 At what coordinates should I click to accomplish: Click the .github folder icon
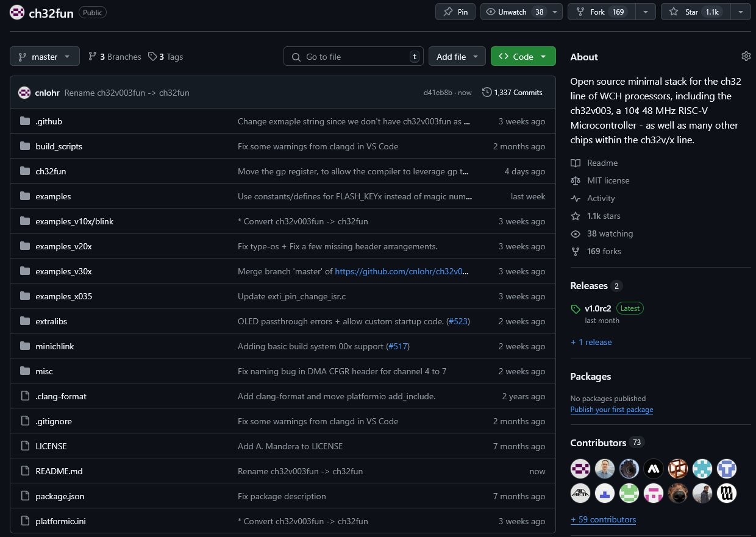pyautogui.click(x=25, y=121)
